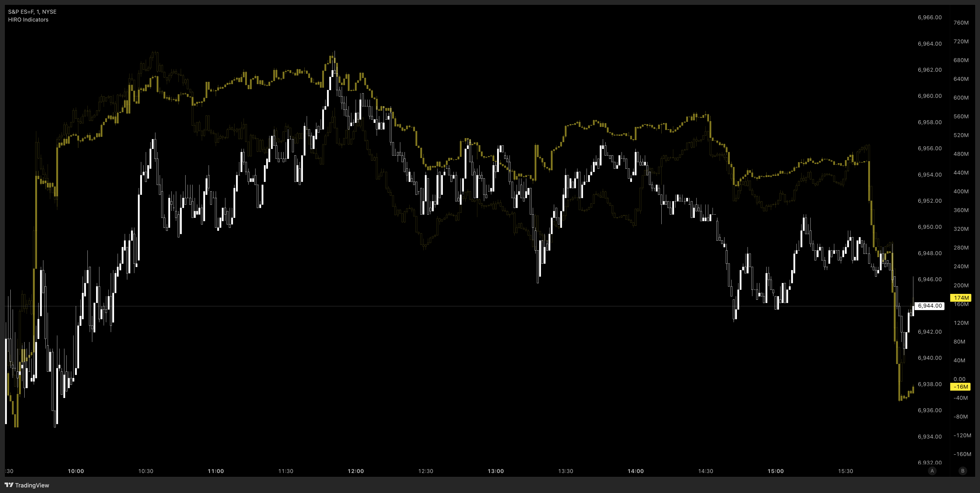Toggle the B scale button
The image size is (980, 493).
(963, 471)
